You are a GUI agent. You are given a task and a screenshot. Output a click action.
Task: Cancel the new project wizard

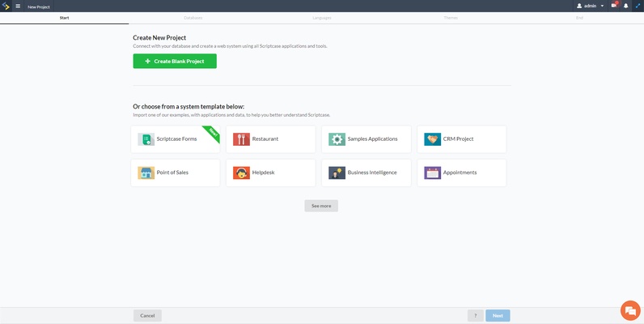tap(147, 316)
